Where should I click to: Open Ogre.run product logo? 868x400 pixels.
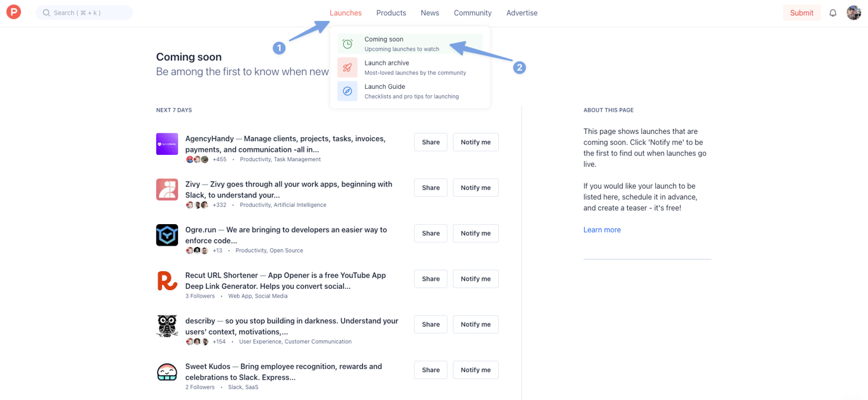[167, 235]
